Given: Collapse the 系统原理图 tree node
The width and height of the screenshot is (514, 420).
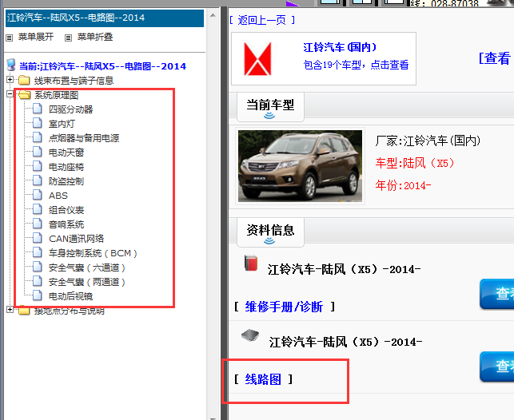Looking at the screenshot, I should coord(10,94).
